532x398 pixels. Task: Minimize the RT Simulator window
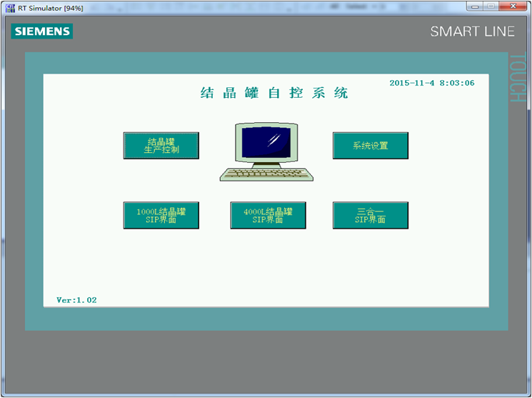475,6
